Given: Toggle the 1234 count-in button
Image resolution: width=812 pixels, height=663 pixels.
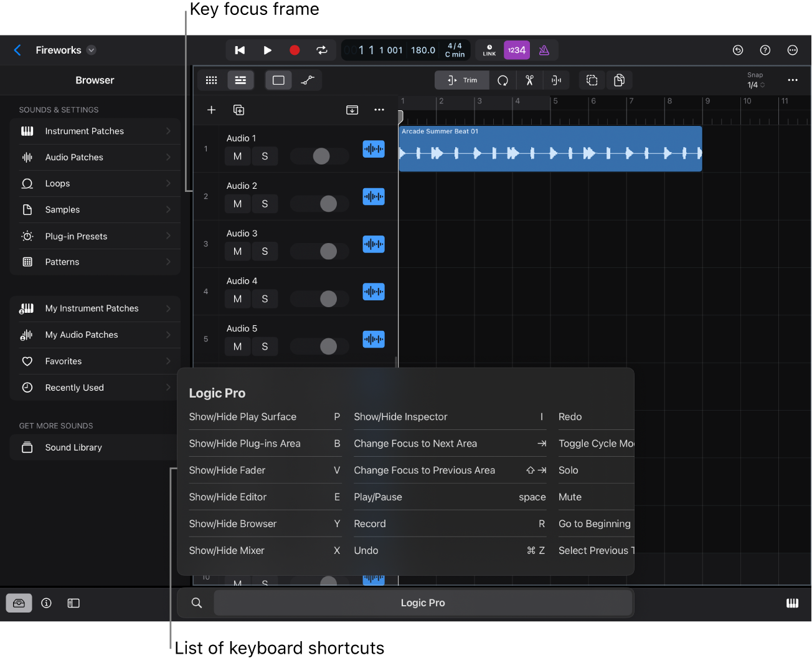Looking at the screenshot, I should tap(517, 50).
